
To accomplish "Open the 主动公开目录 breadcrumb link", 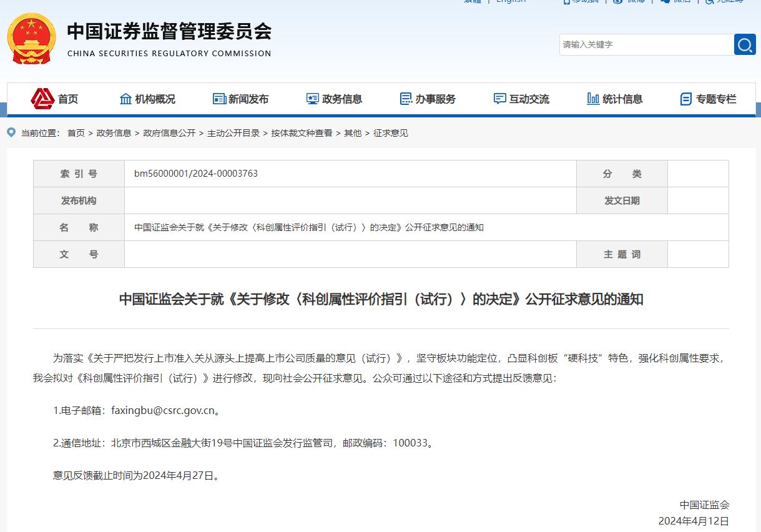I will point(233,133).
